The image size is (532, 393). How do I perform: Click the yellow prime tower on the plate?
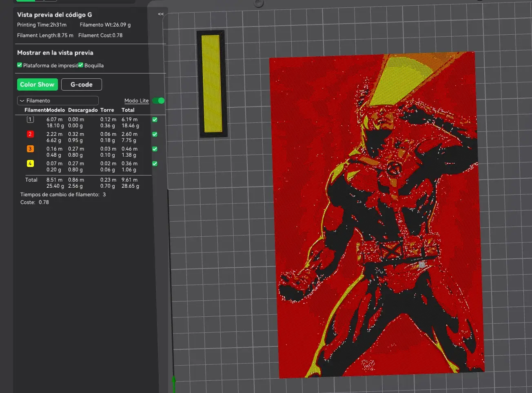(x=211, y=83)
